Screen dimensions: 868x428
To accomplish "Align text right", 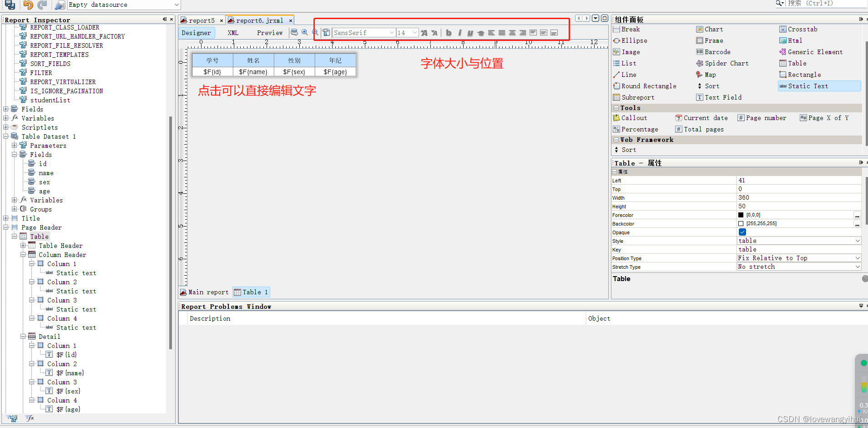I will click(x=523, y=33).
